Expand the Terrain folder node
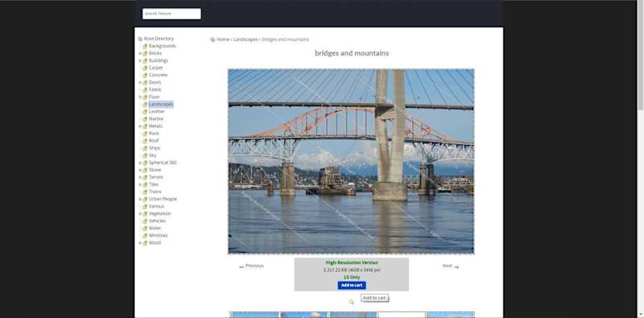This screenshot has height=318, width=644. pyautogui.click(x=139, y=177)
